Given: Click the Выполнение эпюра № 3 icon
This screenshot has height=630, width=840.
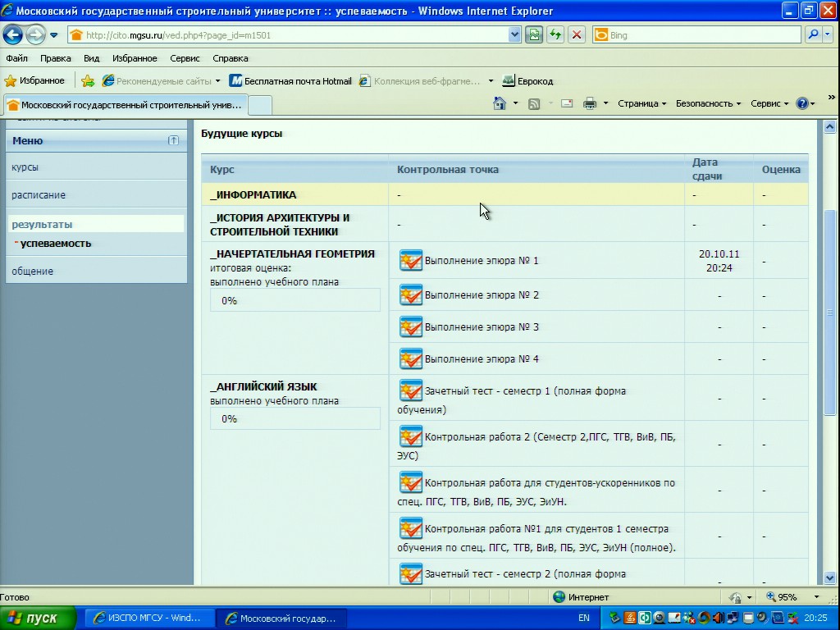Looking at the screenshot, I should [x=411, y=326].
